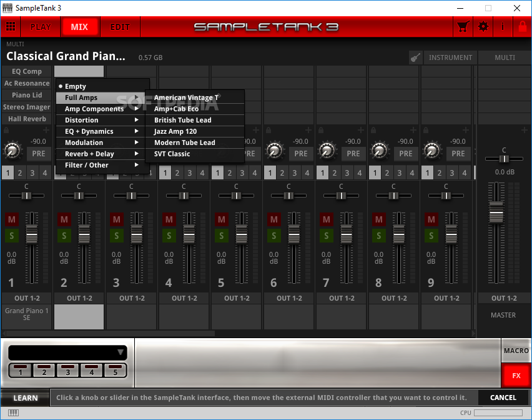532x420 pixels.
Task: Switch to the PLAY tab
Action: 41,27
